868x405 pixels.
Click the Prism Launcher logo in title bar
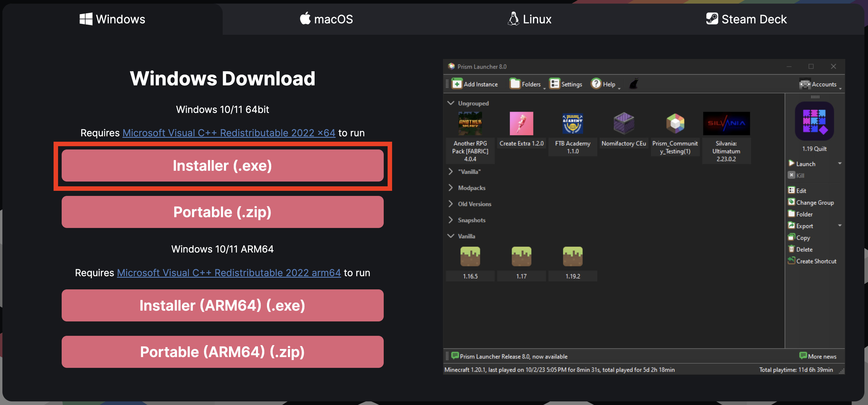point(452,66)
